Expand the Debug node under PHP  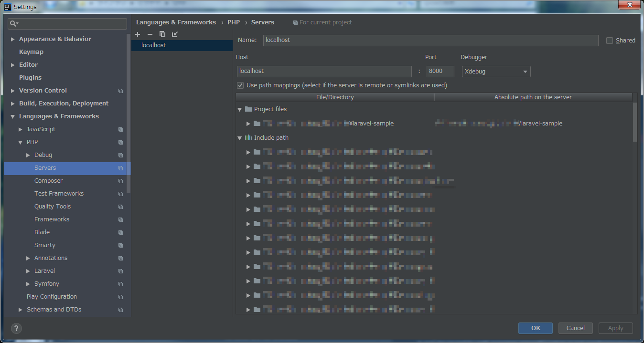click(28, 155)
